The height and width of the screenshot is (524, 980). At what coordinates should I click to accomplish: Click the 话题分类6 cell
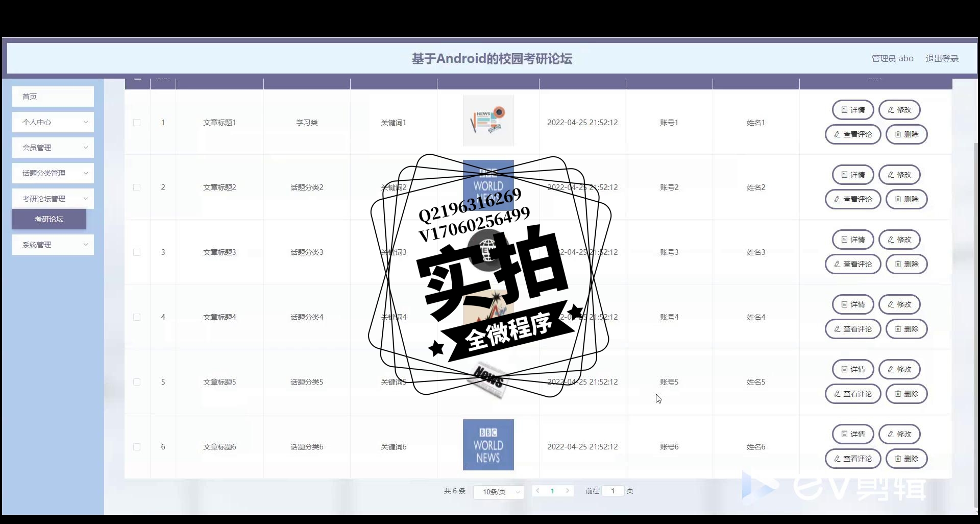pos(307,447)
